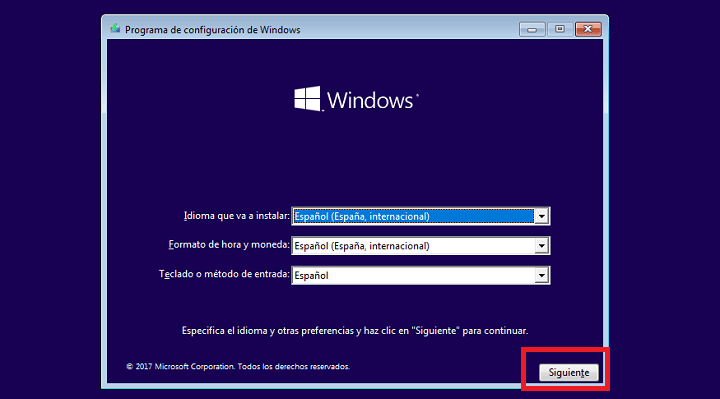Click the 'Especifica el idioma y otras preferencias' instruction text
Viewport: 720px width, 399px height.
tap(355, 331)
